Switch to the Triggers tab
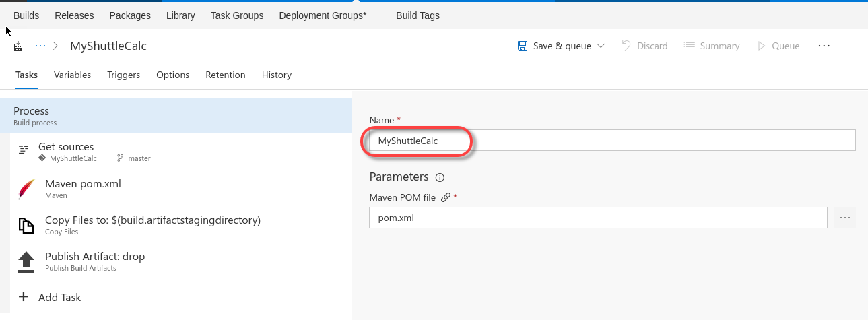This screenshot has height=320, width=868. pos(123,75)
